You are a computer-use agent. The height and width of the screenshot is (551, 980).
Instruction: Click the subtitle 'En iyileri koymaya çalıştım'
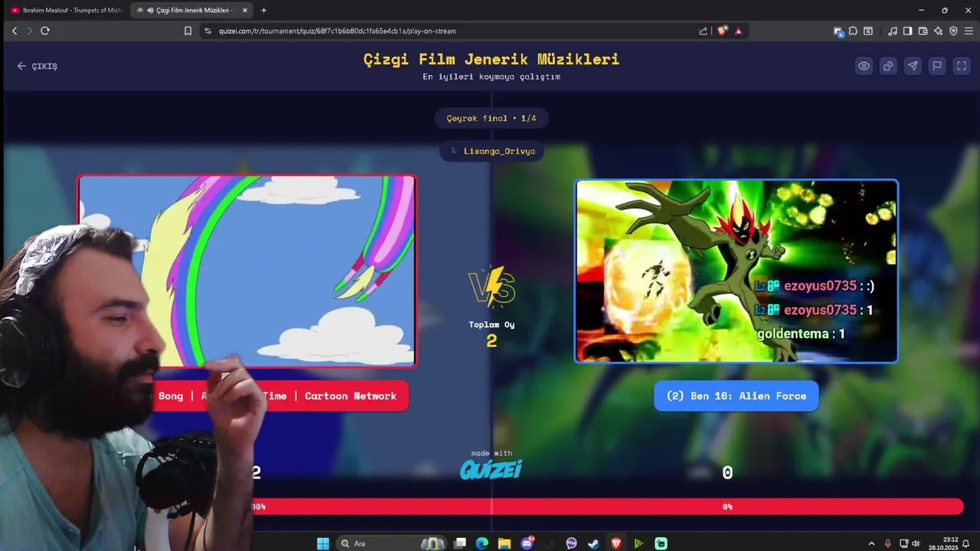coord(492,77)
